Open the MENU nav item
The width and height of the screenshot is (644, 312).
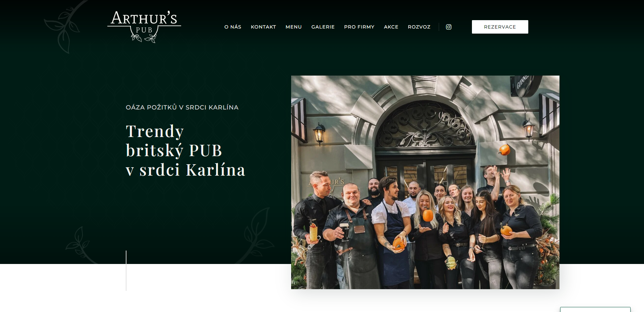(x=293, y=27)
